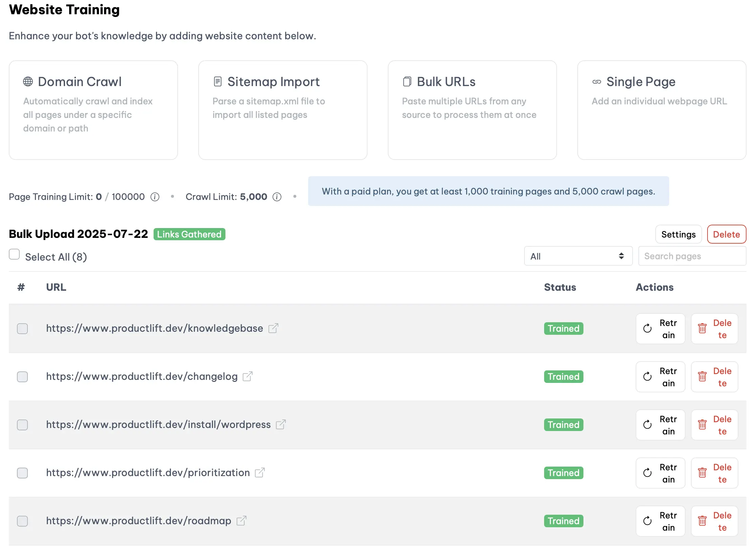Click the trash icon on the roadmap row
The width and height of the screenshot is (756, 553).
(x=702, y=521)
